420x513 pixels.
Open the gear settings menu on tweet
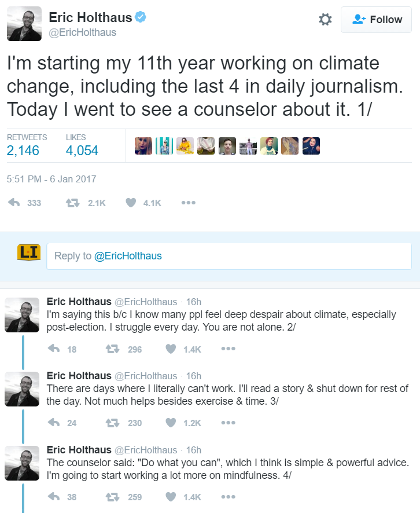(x=325, y=20)
